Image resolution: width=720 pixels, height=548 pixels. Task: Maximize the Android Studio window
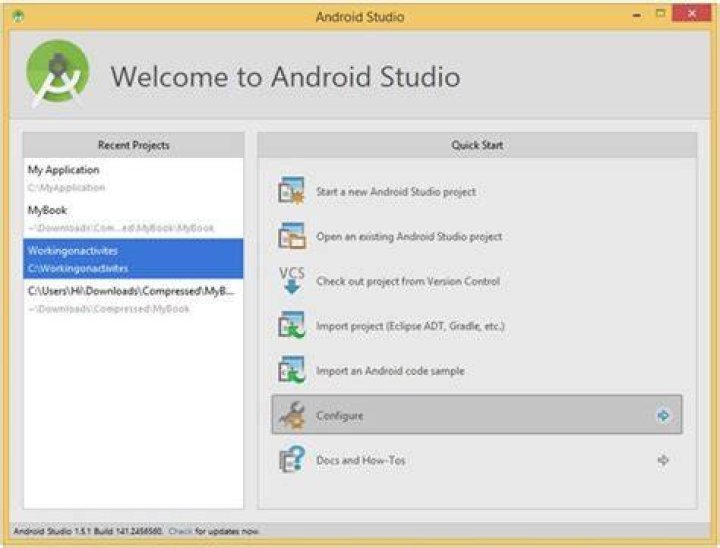tap(660, 14)
